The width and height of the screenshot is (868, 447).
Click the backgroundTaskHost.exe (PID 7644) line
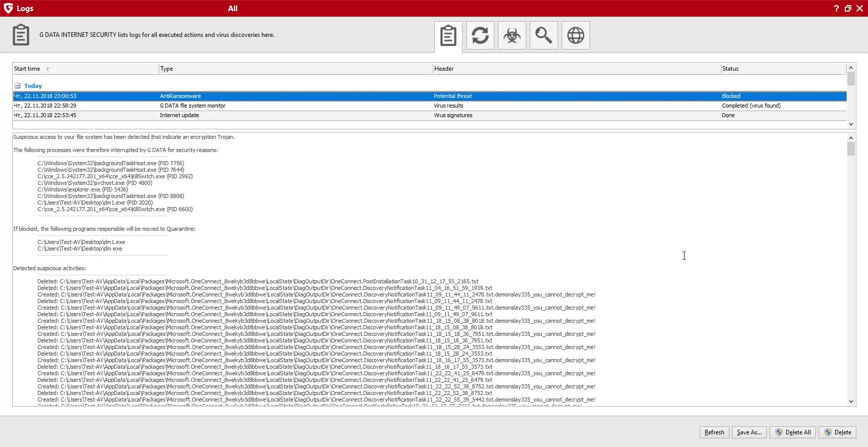(111, 170)
